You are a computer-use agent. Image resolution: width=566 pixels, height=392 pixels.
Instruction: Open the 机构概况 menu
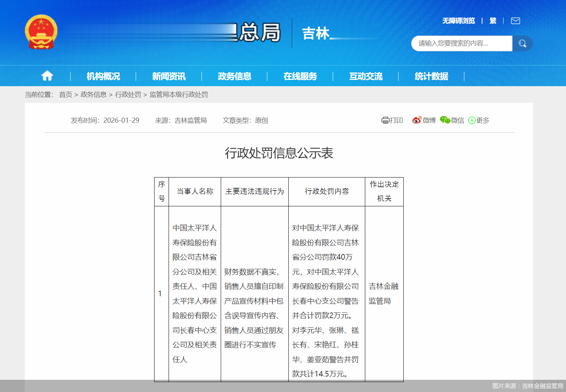tap(103, 76)
